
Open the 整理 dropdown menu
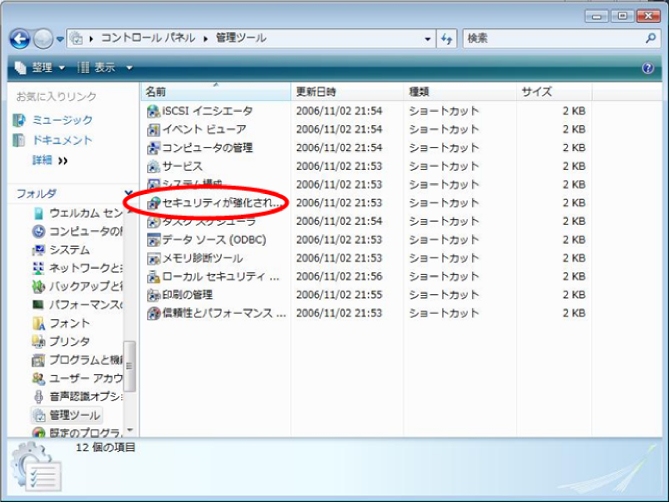[40, 68]
